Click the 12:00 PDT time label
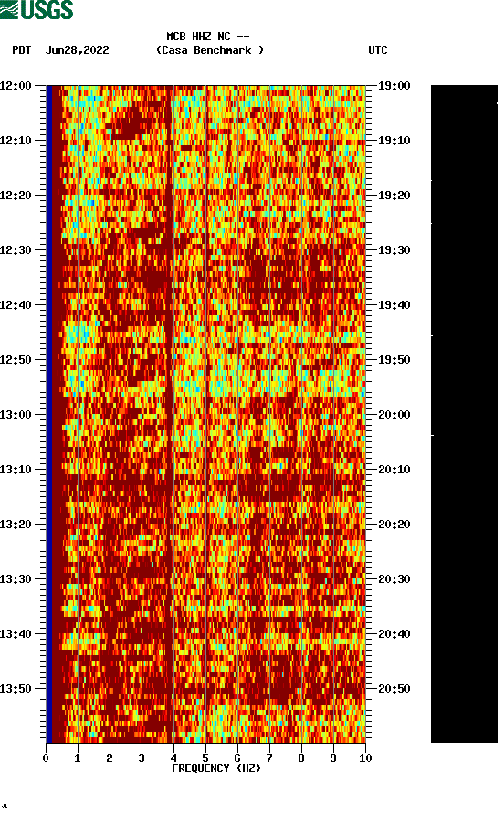504x816 pixels. coord(16,85)
